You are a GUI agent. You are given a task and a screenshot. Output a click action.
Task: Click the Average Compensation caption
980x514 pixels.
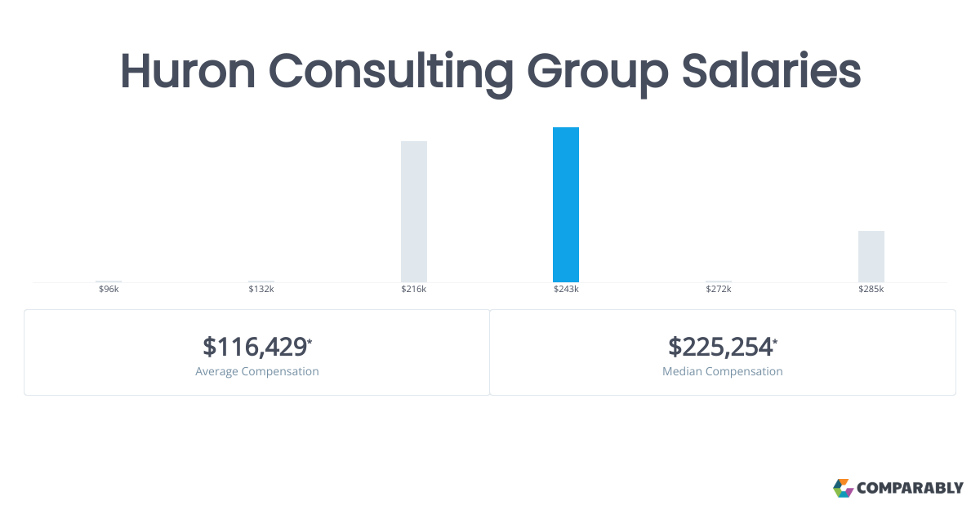(x=257, y=371)
